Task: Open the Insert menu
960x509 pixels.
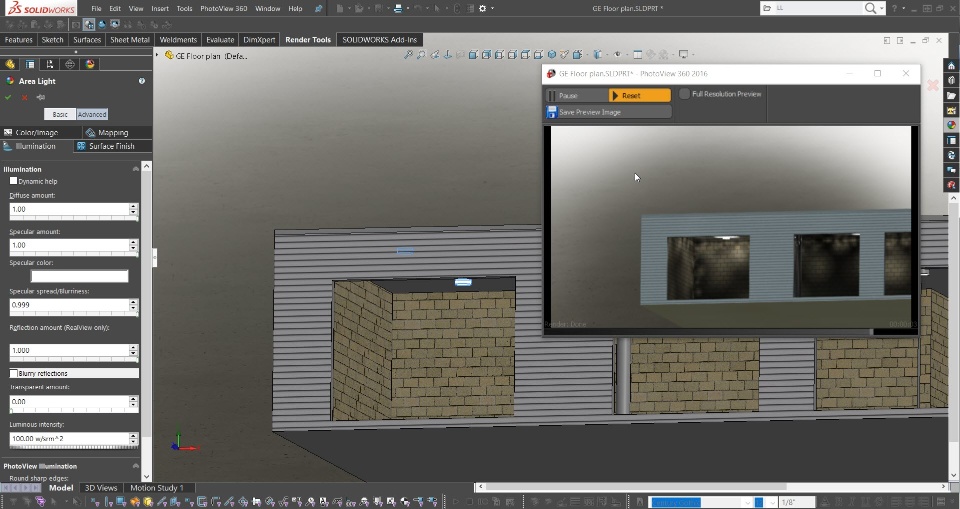Action: [160, 9]
